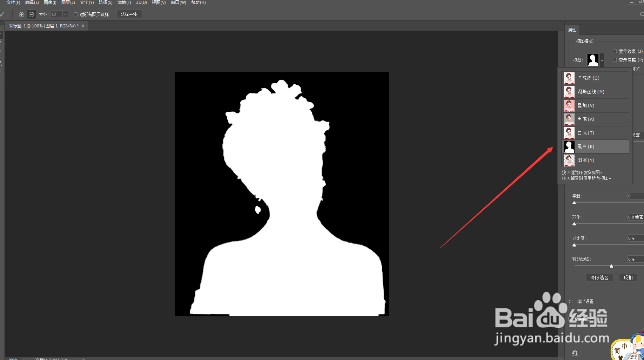644x360 pixels.
Task: Switch to the 属性 panel tab
Action: click(x=572, y=30)
